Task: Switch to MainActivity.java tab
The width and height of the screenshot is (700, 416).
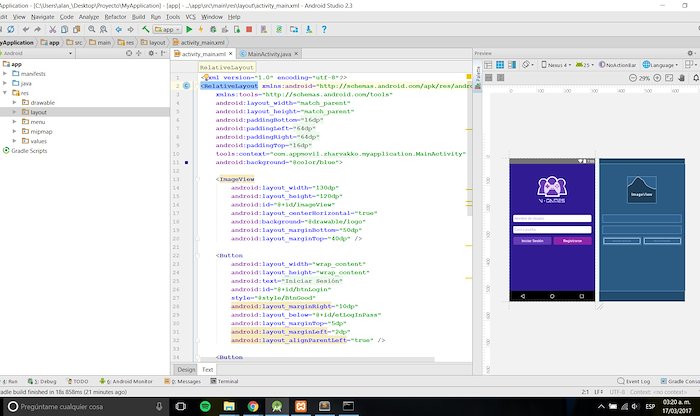Action: click(269, 54)
